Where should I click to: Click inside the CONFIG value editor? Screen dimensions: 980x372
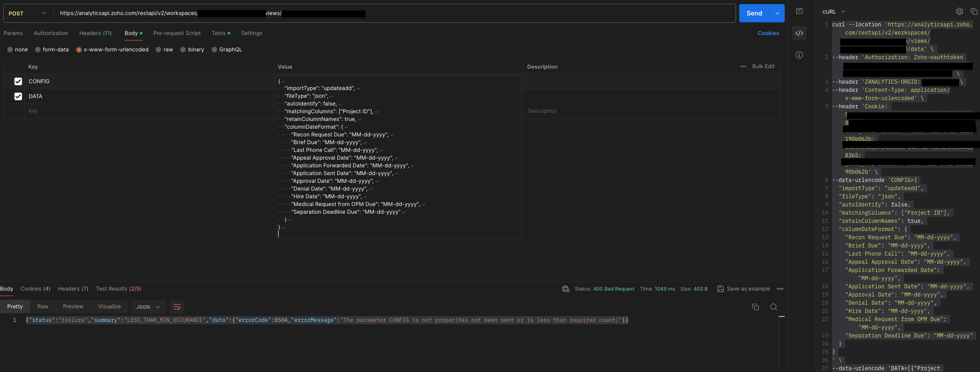click(x=398, y=157)
